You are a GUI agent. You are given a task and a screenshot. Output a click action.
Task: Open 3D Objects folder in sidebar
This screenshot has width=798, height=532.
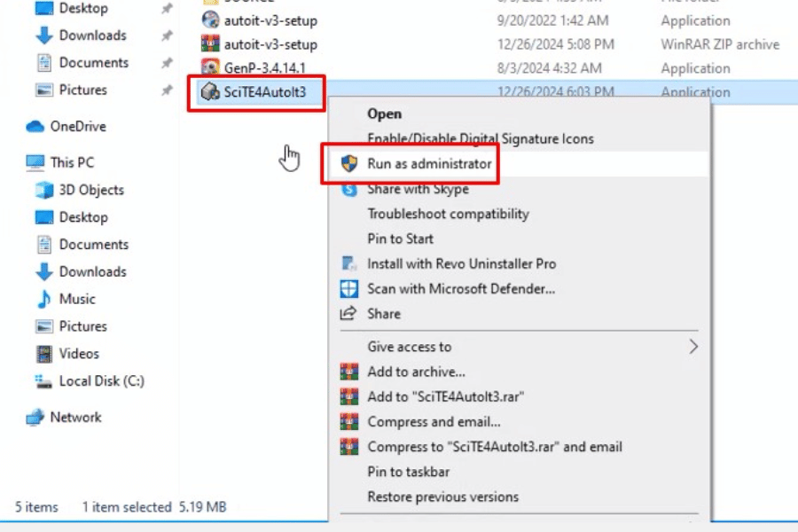pos(91,190)
